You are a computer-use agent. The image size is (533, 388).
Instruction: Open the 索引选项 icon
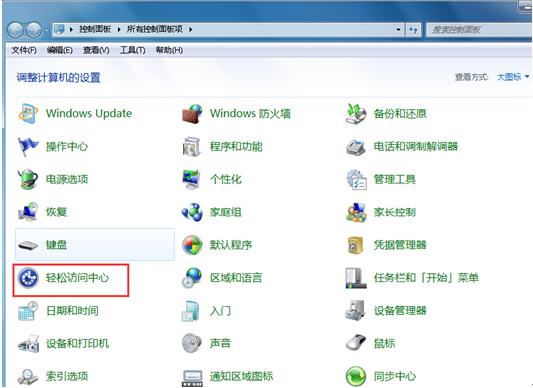click(x=28, y=376)
